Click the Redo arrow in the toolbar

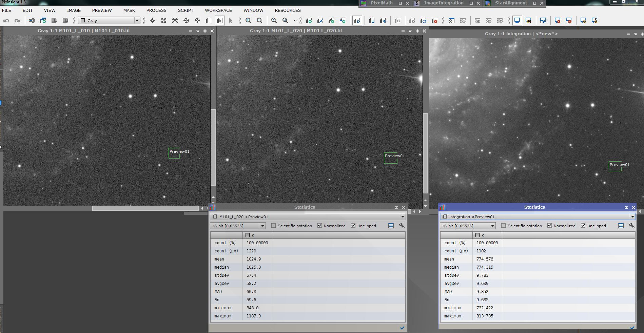[x=17, y=21]
